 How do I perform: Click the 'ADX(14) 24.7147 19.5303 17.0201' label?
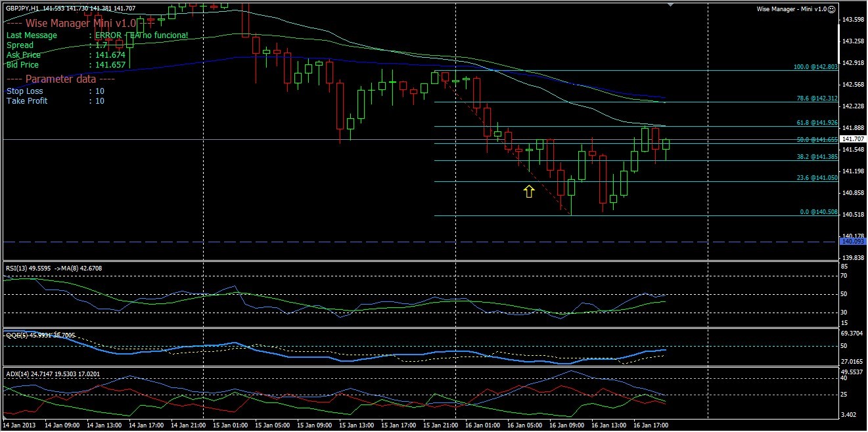point(54,374)
